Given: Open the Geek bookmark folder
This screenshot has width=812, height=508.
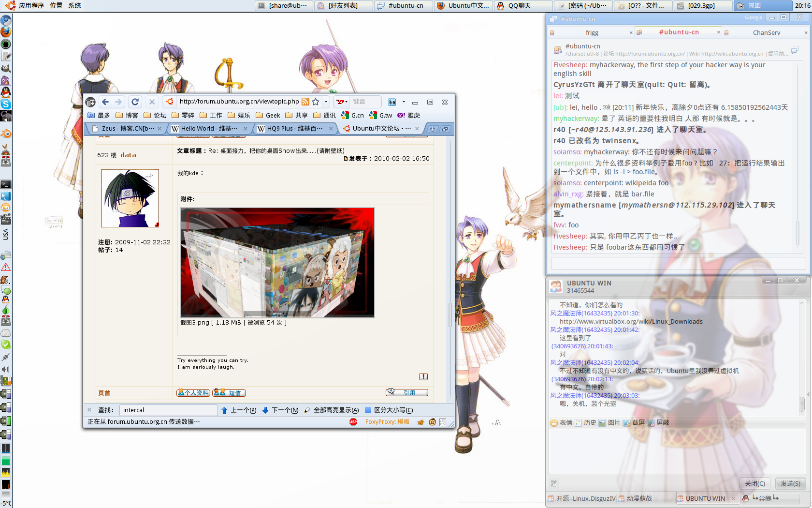Looking at the screenshot, I should (x=268, y=115).
